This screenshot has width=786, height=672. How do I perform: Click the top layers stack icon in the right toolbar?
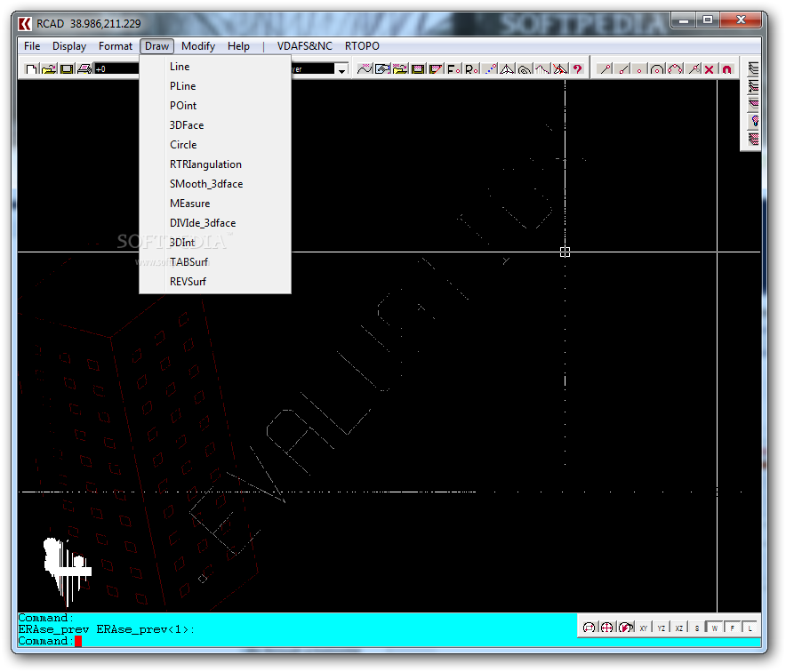click(x=753, y=68)
